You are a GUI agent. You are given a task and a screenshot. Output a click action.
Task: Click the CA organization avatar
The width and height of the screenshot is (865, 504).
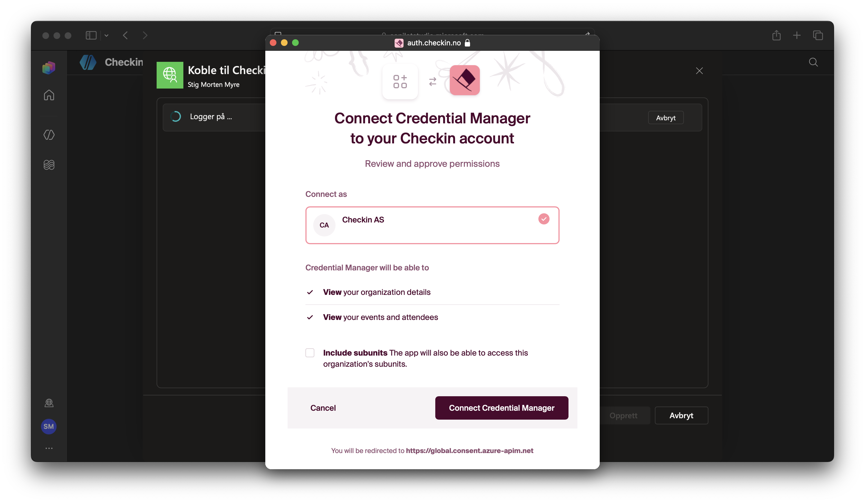tap(324, 225)
